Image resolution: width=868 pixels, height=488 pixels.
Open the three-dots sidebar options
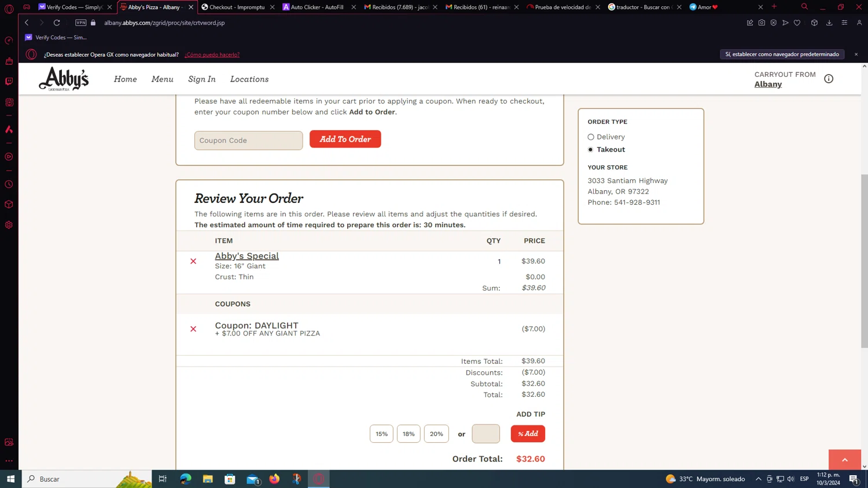coord(9,461)
